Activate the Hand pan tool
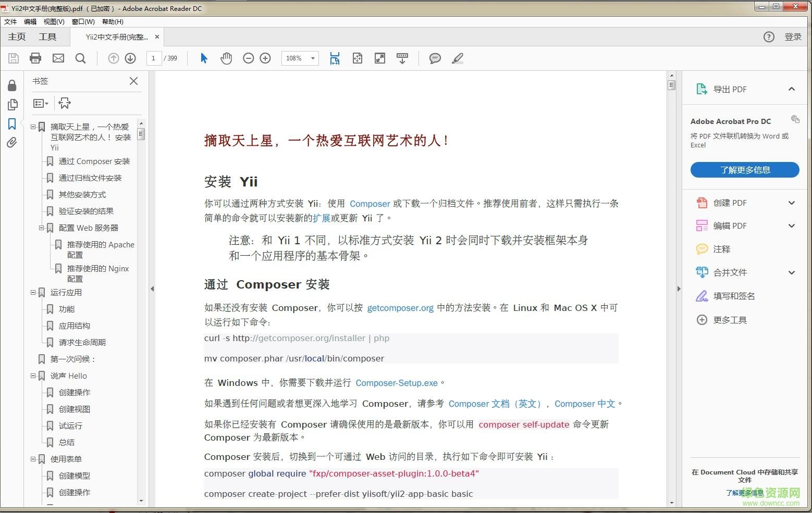Image resolution: width=812 pixels, height=513 pixels. pos(226,58)
